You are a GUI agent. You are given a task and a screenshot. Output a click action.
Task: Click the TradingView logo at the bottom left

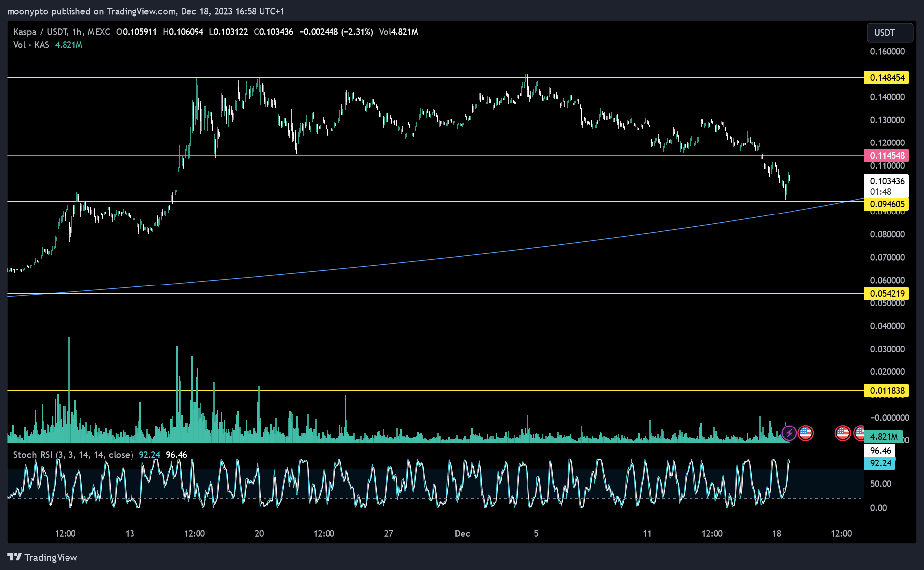[x=43, y=557]
